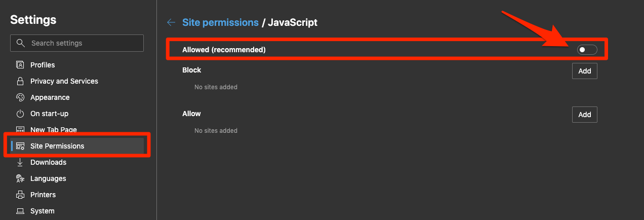Click the Appearance palette icon

20,97
